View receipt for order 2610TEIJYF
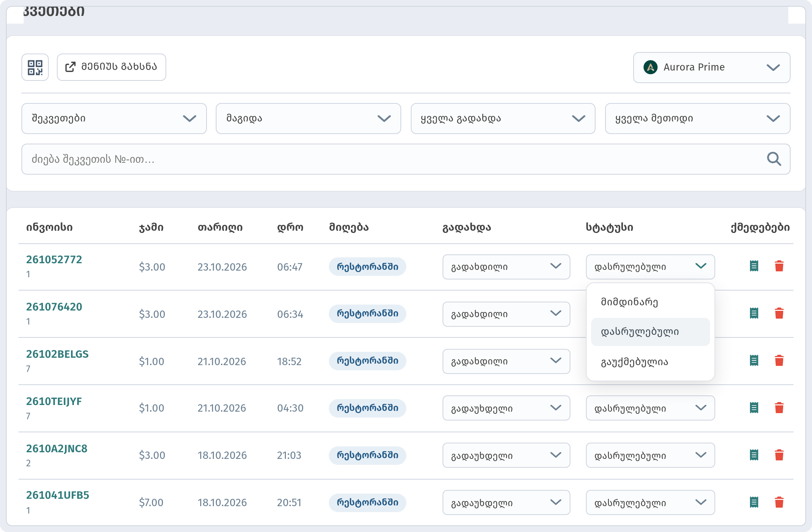The height and width of the screenshot is (532, 812). 754,408
